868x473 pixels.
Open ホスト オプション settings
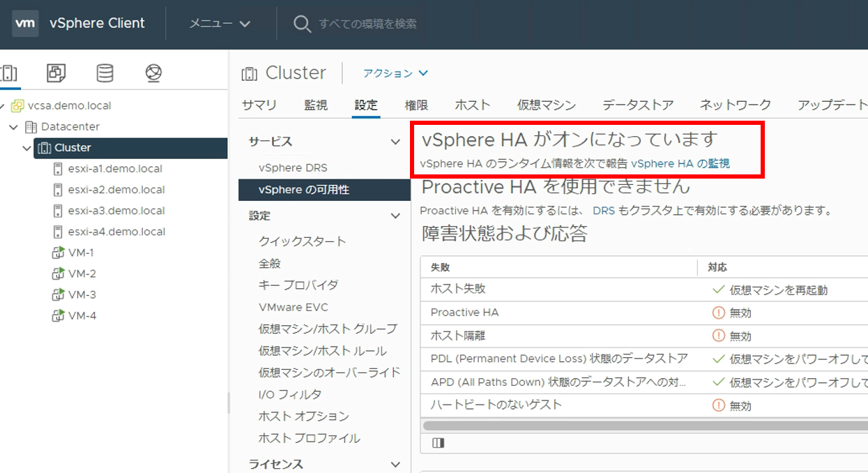303,416
